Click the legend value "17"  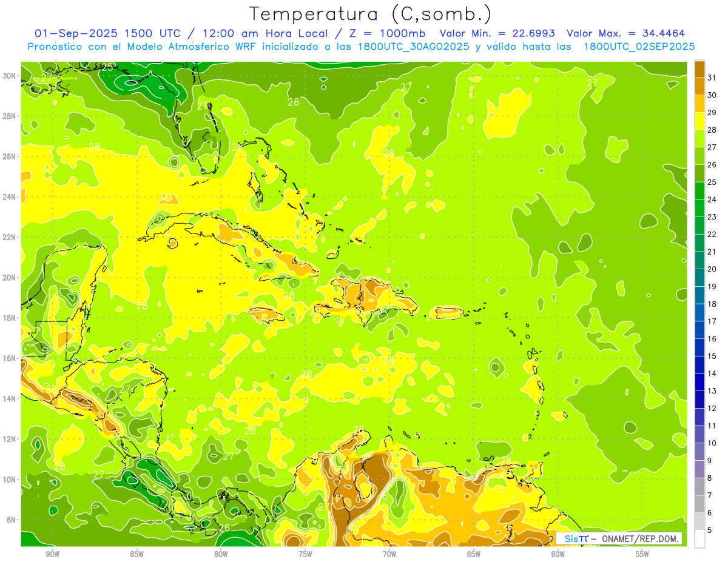coord(712,321)
